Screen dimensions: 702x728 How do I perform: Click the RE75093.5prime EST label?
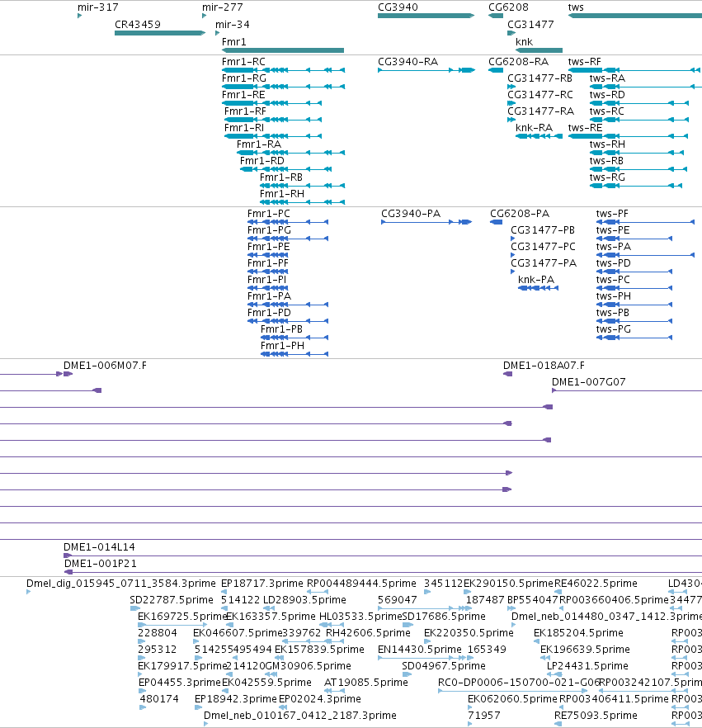(x=596, y=715)
